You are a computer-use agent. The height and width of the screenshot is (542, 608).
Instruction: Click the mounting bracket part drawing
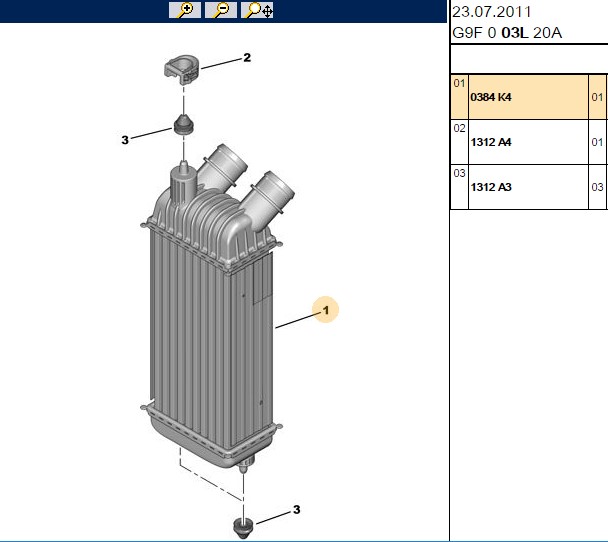[x=182, y=70]
